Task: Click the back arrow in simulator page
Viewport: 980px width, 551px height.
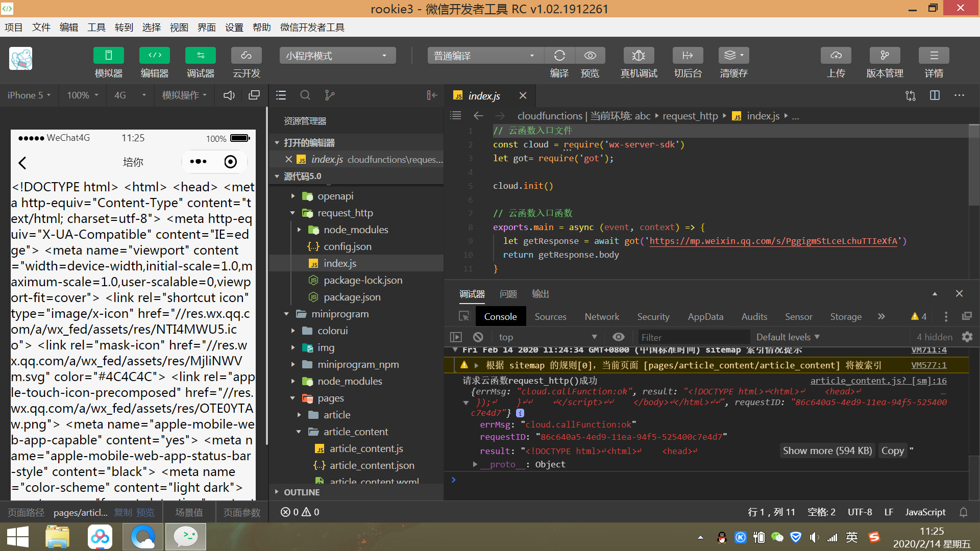Action: [x=22, y=163]
